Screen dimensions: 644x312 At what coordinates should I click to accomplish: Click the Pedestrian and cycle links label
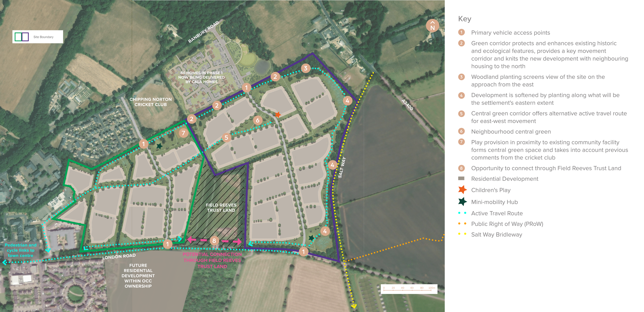click(21, 250)
